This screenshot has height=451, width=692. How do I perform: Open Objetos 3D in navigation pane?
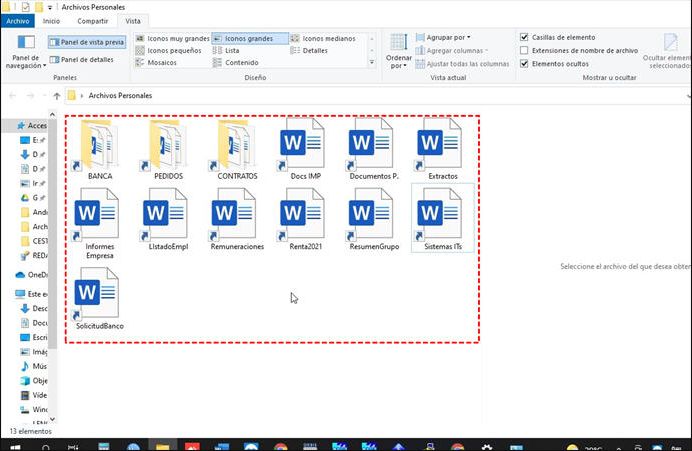34,381
